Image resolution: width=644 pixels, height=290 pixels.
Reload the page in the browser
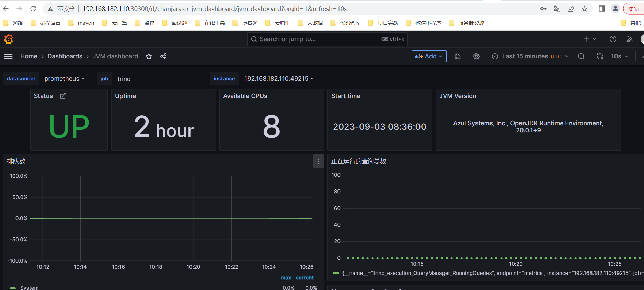(x=33, y=9)
